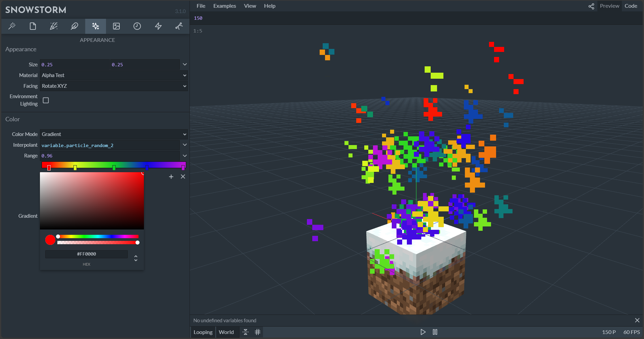Switch to the Preview tab
This screenshot has width=644, height=339.
click(609, 6)
